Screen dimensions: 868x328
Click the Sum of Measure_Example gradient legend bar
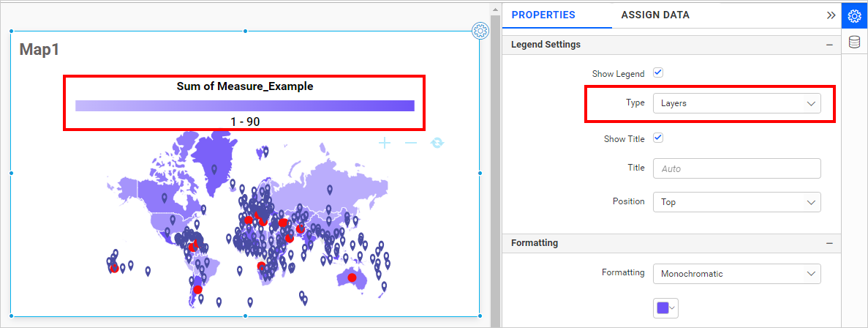[244, 105]
